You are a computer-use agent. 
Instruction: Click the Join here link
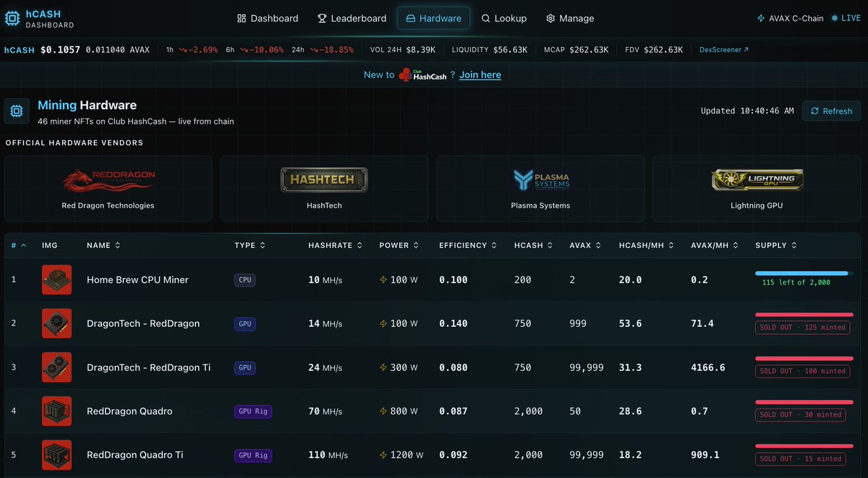point(480,74)
